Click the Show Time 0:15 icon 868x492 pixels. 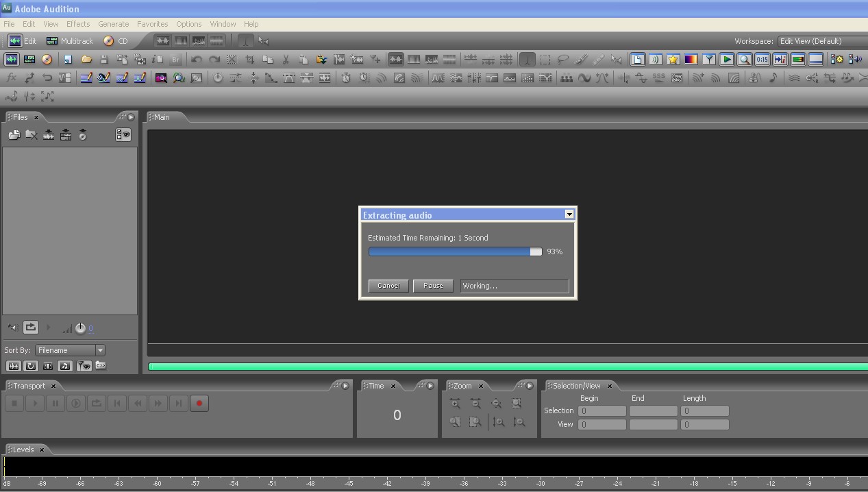762,60
